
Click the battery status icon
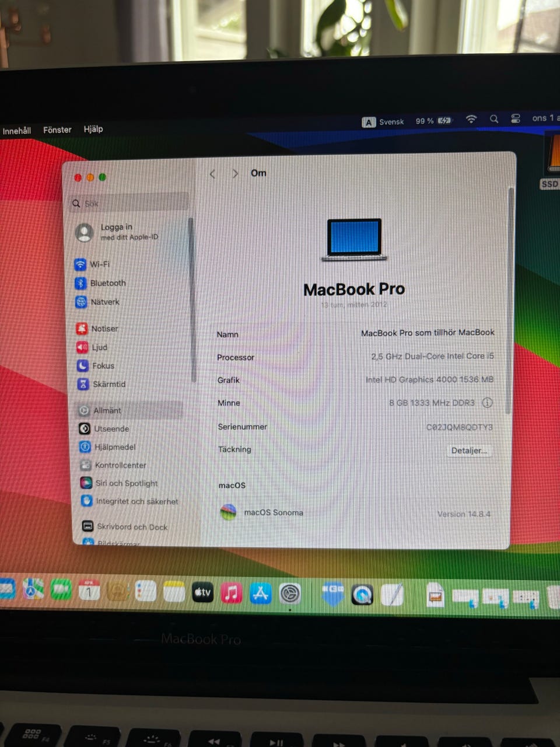click(445, 120)
